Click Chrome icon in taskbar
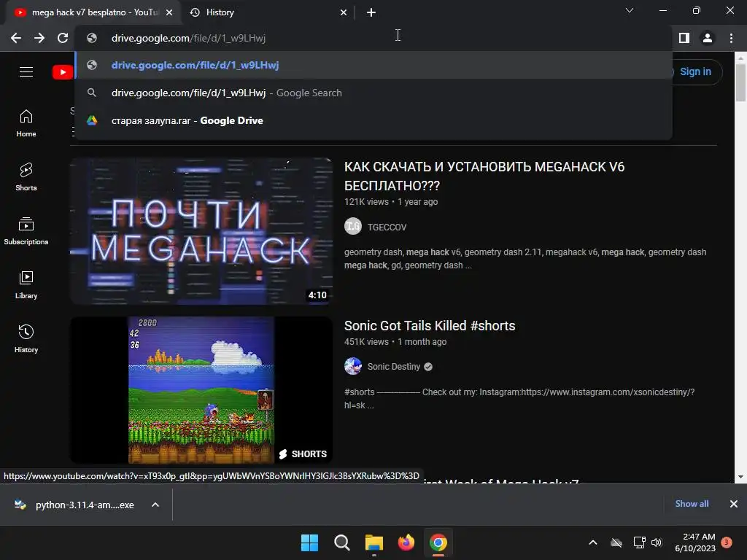 (438, 542)
